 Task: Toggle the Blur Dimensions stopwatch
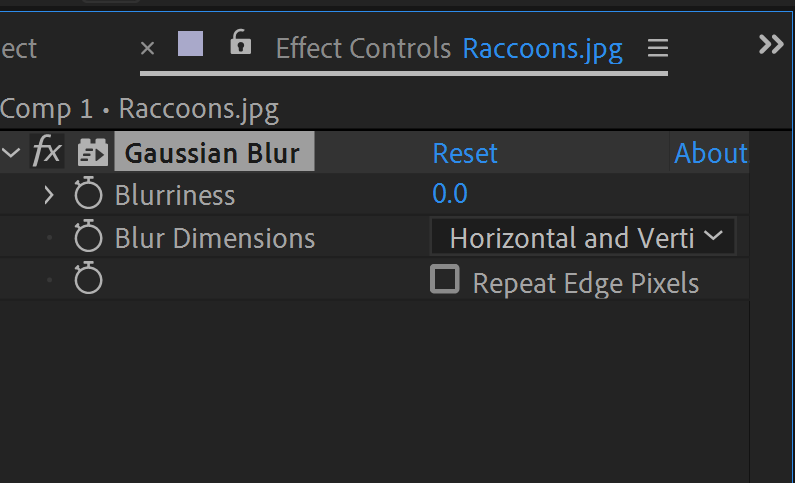[x=88, y=236]
